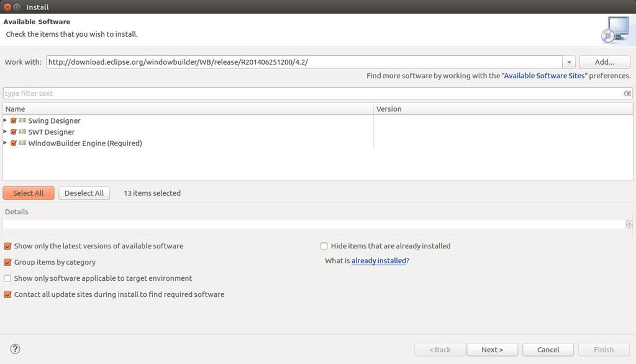Click the SWT Designer category icon
The height and width of the screenshot is (364, 636).
tap(22, 132)
